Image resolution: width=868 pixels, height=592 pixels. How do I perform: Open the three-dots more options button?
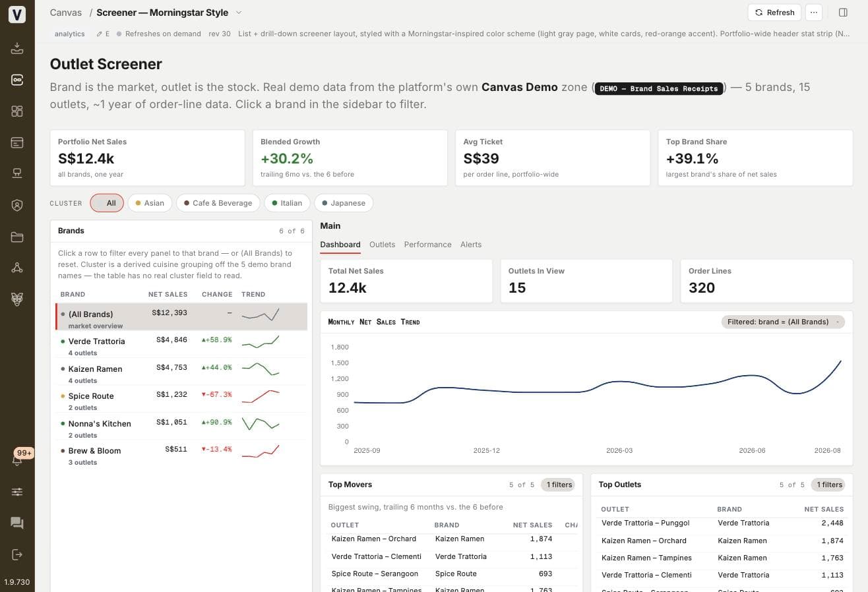[814, 13]
